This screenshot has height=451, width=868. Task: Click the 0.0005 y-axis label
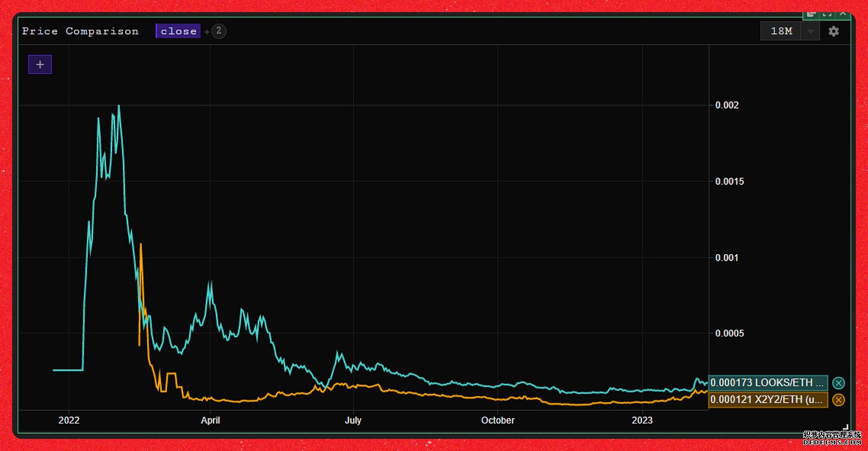(729, 333)
